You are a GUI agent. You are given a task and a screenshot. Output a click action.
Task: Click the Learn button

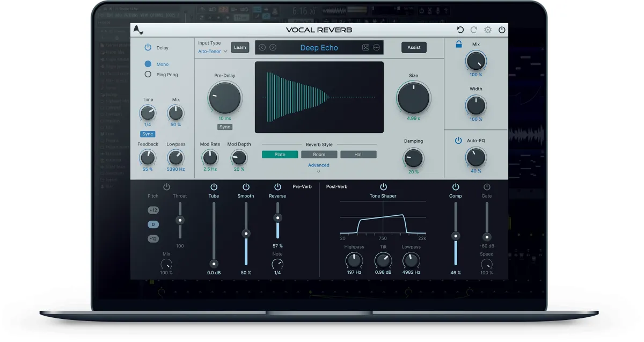click(240, 47)
